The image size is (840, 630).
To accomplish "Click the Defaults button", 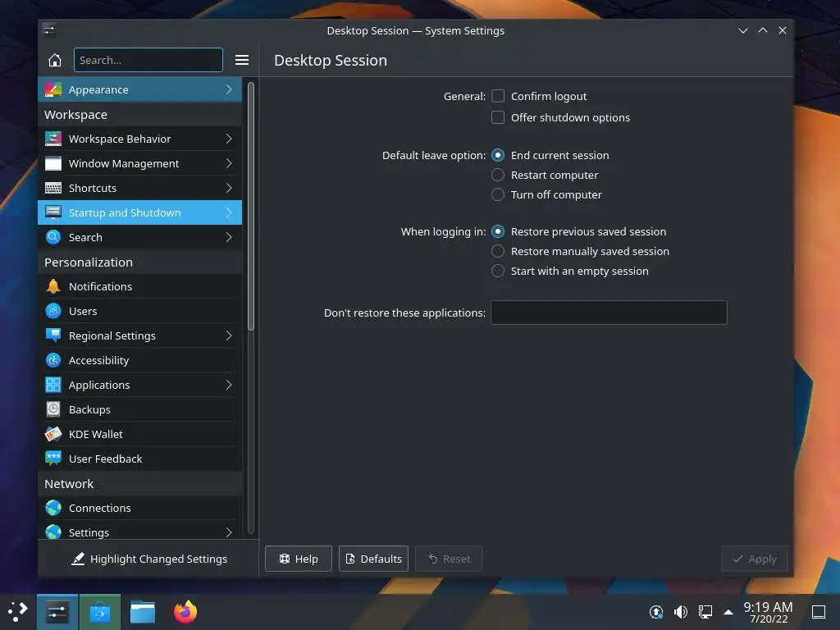I will 373,559.
